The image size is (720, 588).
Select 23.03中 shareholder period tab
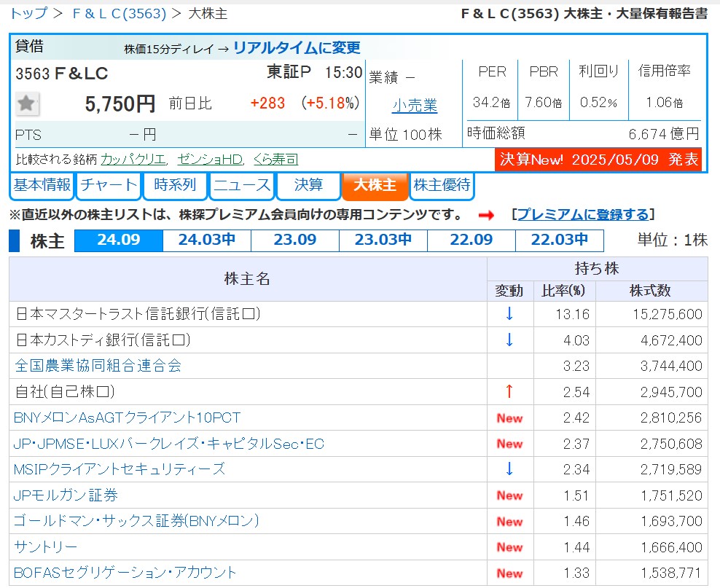click(x=383, y=240)
